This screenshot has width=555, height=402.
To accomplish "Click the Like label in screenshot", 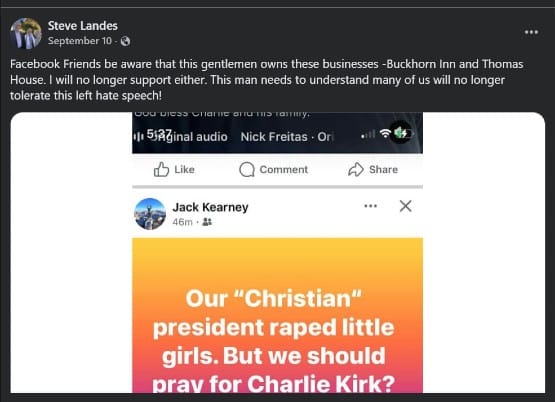I will pos(184,170).
